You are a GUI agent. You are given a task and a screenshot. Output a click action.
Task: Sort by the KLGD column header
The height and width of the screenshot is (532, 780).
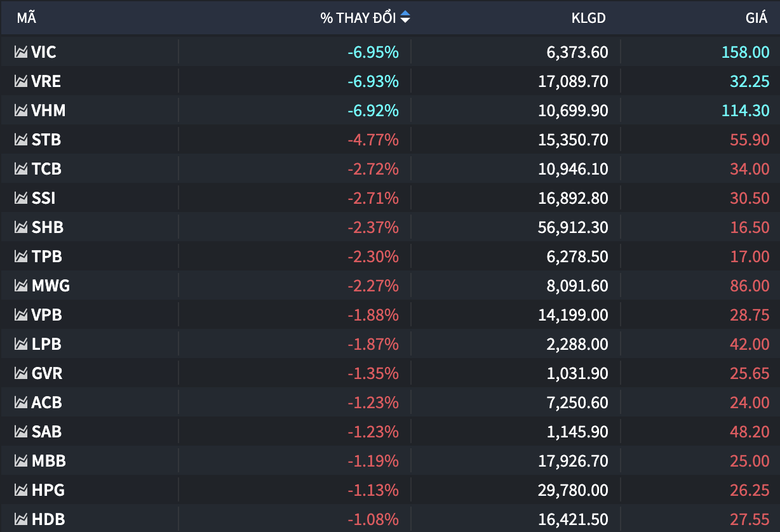(588, 18)
